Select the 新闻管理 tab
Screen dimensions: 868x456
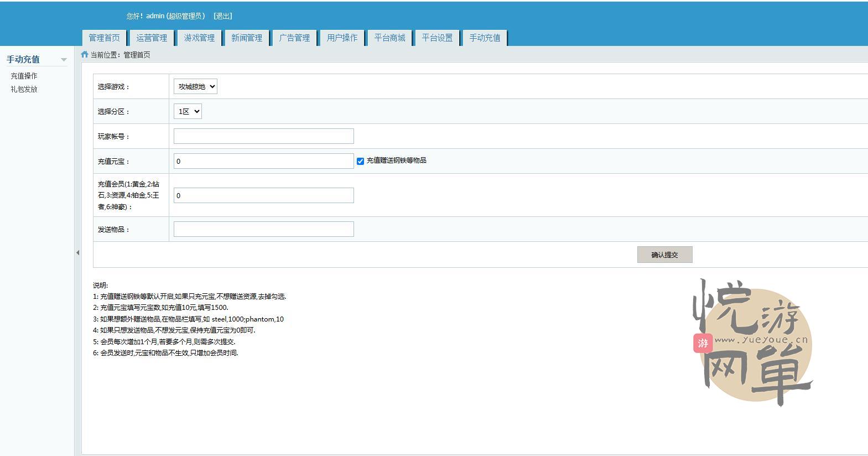click(247, 38)
